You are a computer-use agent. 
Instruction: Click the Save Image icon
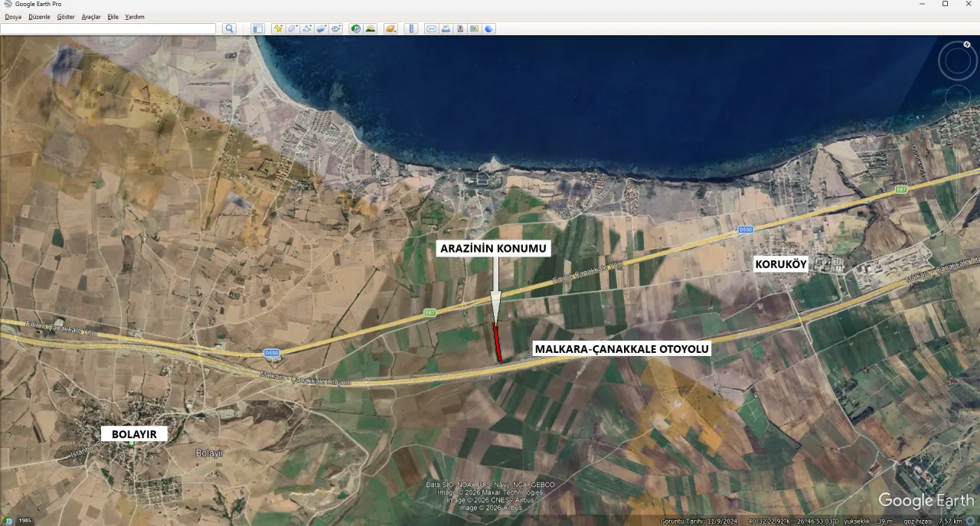[460, 28]
